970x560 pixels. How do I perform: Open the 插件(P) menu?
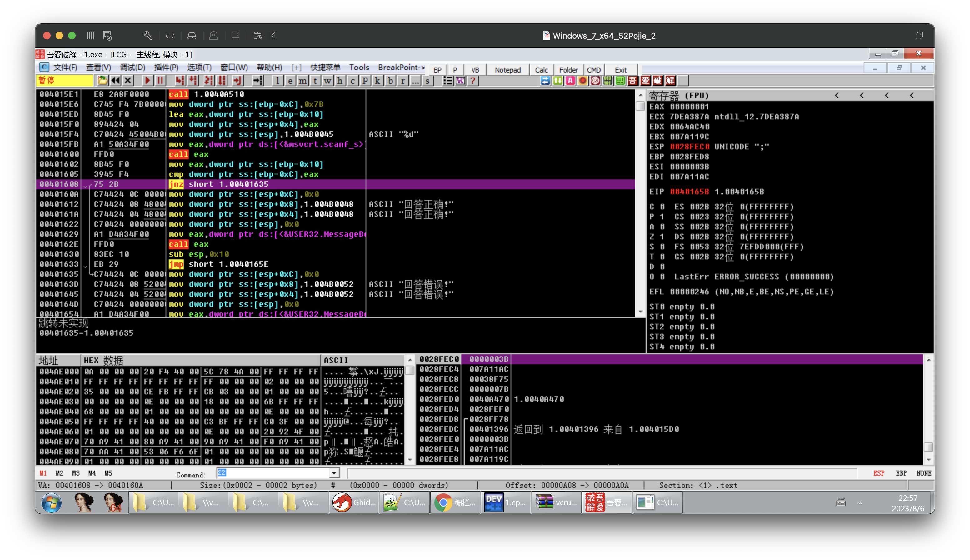tap(166, 67)
